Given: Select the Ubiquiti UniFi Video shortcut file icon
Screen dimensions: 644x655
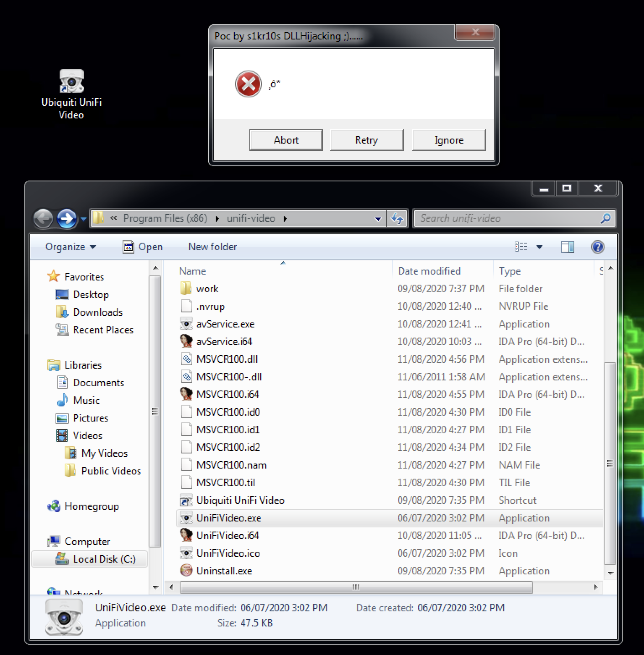Looking at the screenshot, I should coord(186,500).
